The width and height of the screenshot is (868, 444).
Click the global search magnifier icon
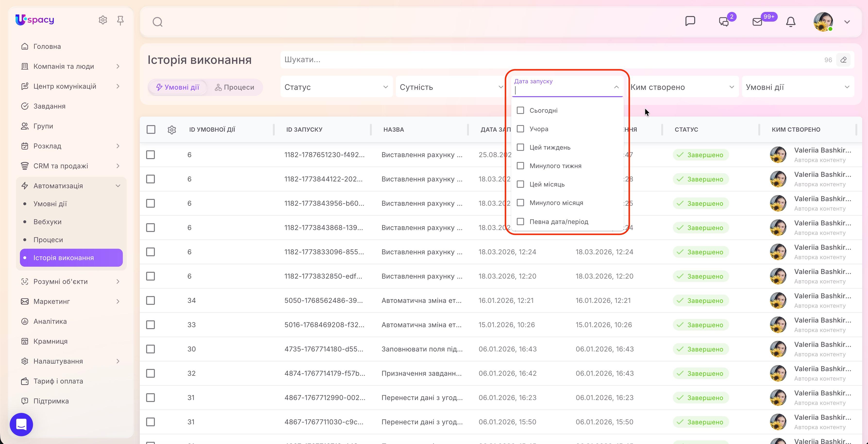click(x=157, y=22)
